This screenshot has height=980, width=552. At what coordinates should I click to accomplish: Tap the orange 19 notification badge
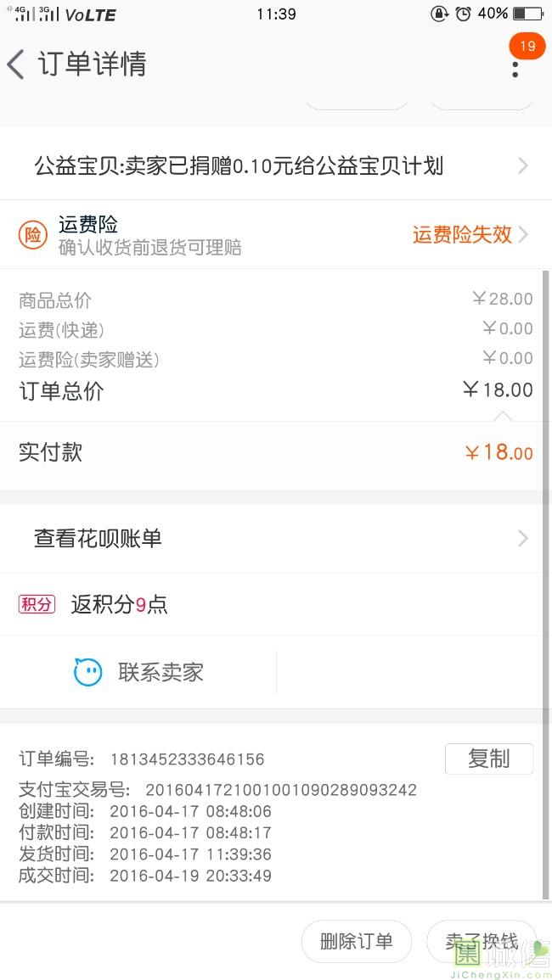coord(527,46)
